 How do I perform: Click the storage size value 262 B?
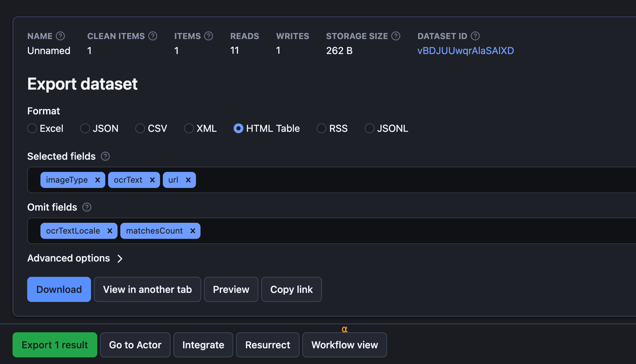339,51
